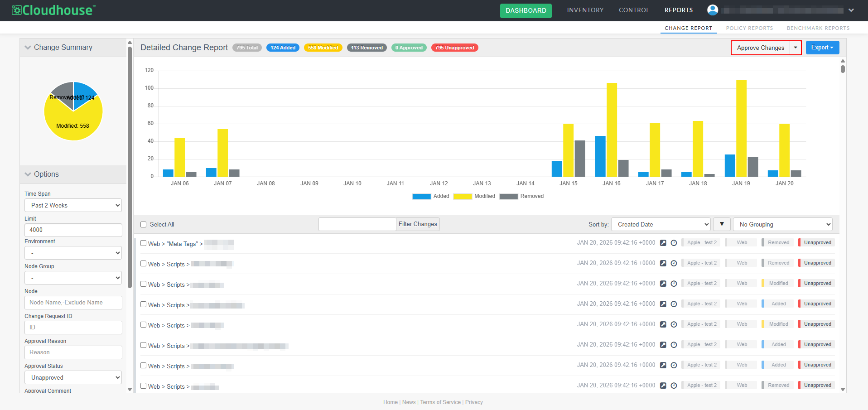
Task: Click the 113 Removed gray badge
Action: (x=366, y=48)
